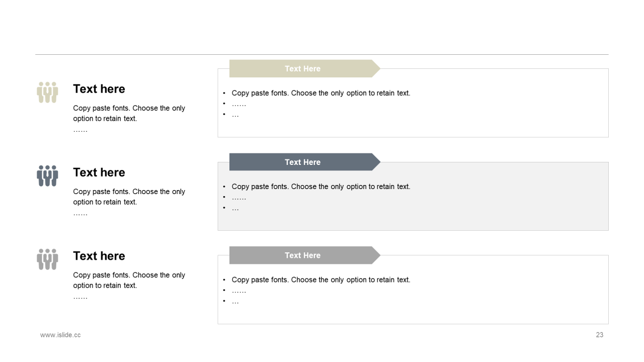The width and height of the screenshot is (644, 362).
Task: Select the beige 'Text Here' arrow banner
Action: click(302, 69)
